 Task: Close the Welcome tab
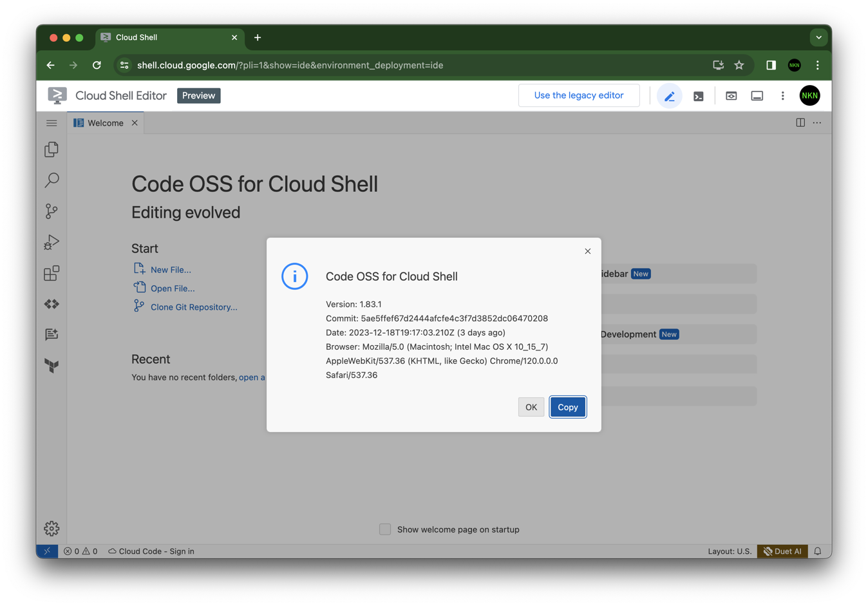click(135, 123)
